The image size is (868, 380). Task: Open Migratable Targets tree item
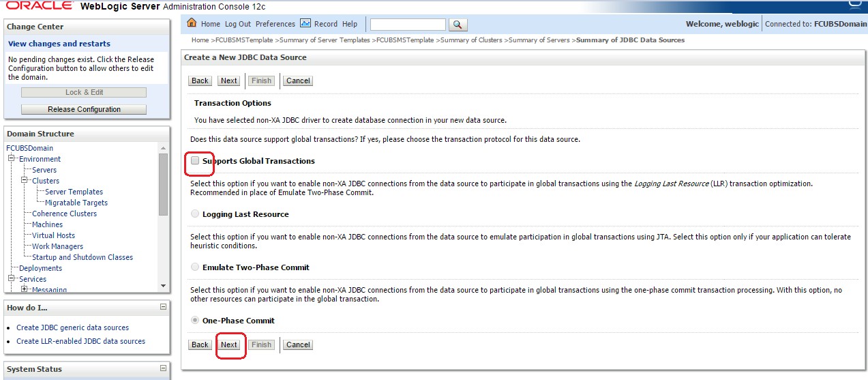pyautogui.click(x=76, y=203)
